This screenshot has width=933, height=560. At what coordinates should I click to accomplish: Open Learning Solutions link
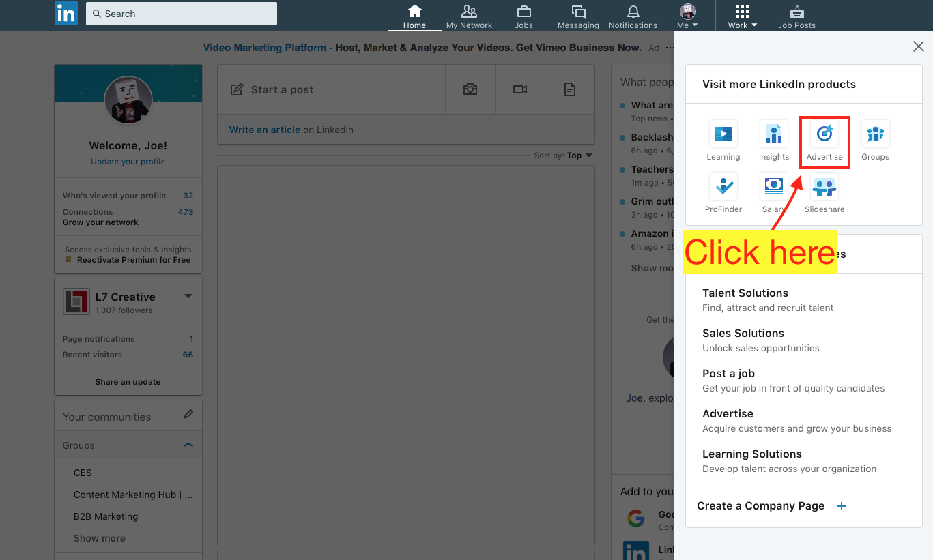coord(789,460)
